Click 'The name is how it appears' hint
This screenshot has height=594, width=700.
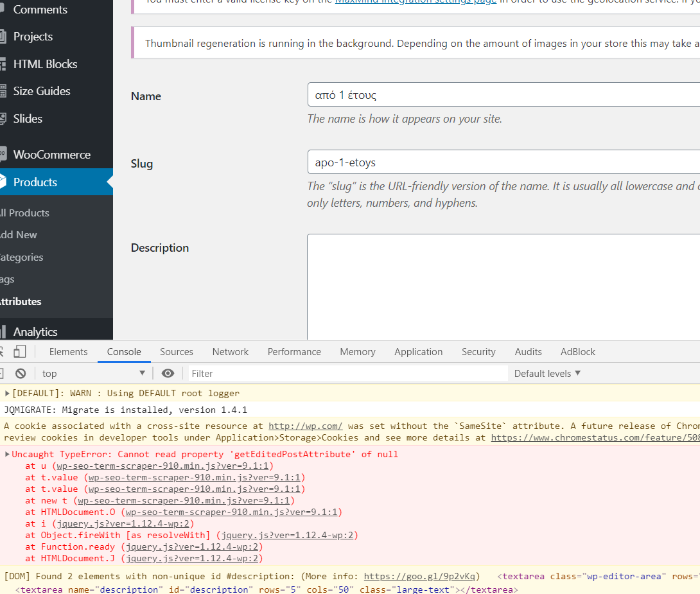pos(405,119)
